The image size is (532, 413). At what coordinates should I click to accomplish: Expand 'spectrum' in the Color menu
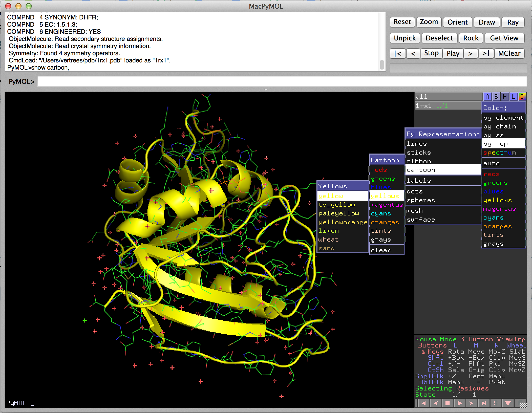(503, 153)
